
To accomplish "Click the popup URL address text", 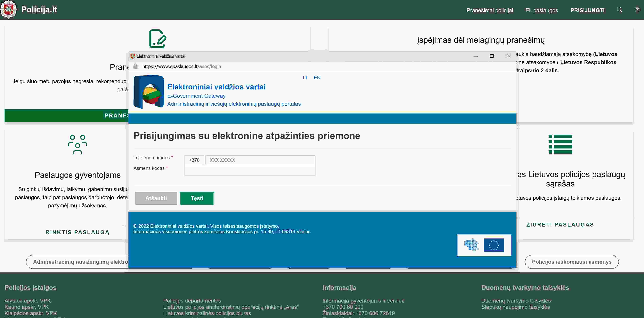I will [182, 67].
